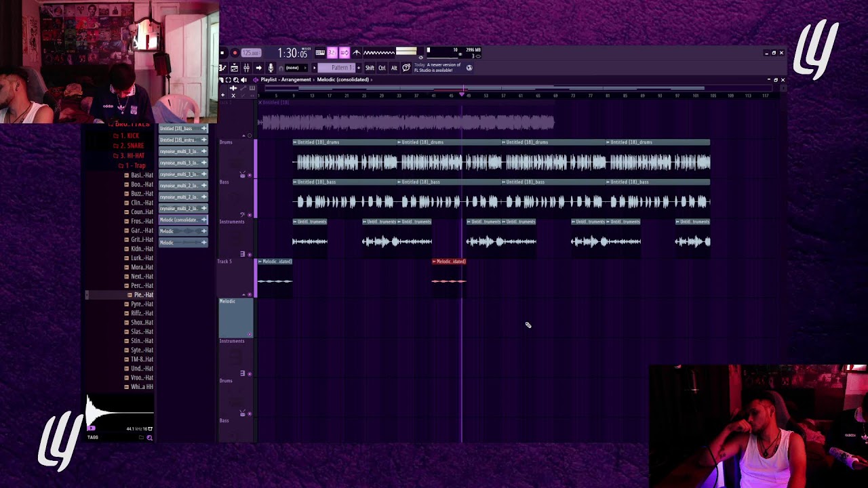Toggle the loop recording icon

(x=344, y=53)
